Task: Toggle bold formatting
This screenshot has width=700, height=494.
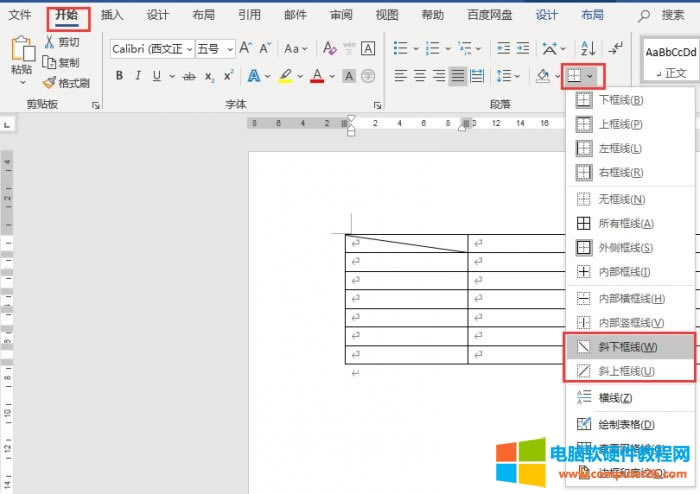Action: pos(120,76)
